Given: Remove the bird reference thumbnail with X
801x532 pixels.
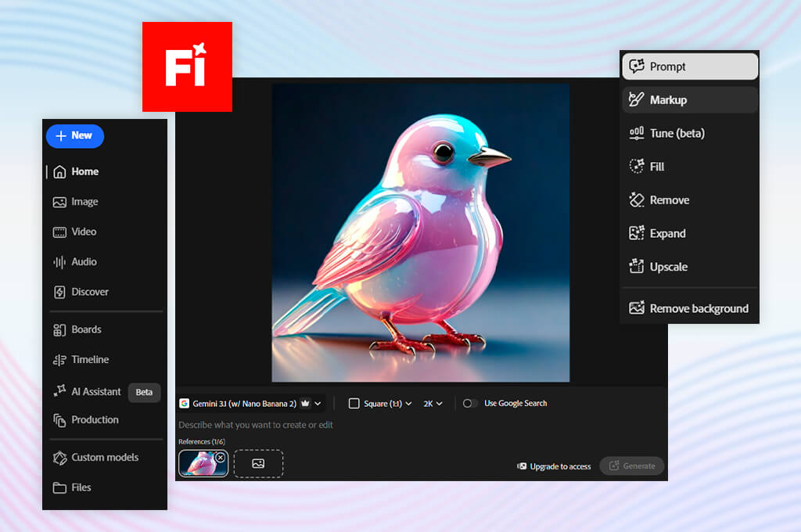Looking at the screenshot, I should (220, 458).
